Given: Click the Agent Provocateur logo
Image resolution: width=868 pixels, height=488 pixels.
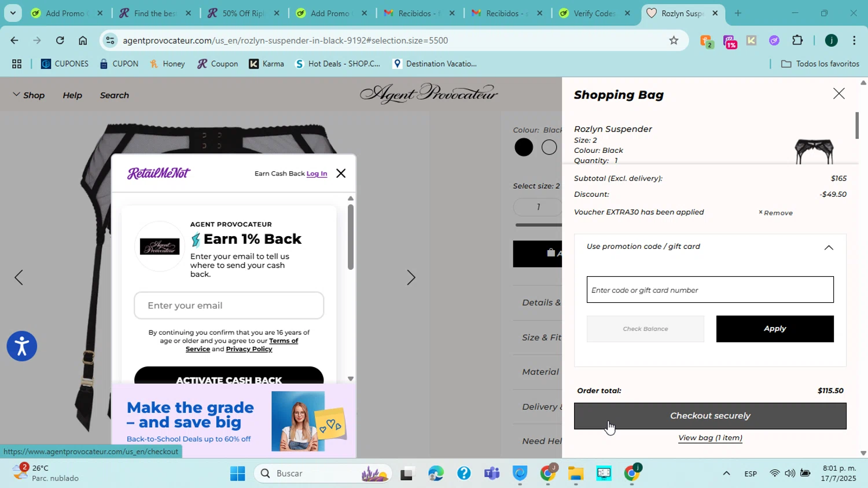Looking at the screenshot, I should 429,93.
